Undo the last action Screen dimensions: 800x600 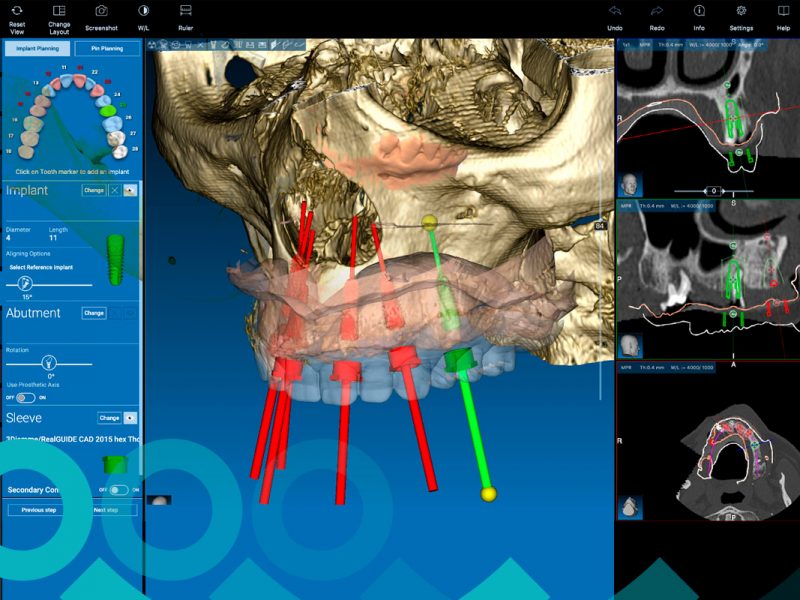point(615,11)
